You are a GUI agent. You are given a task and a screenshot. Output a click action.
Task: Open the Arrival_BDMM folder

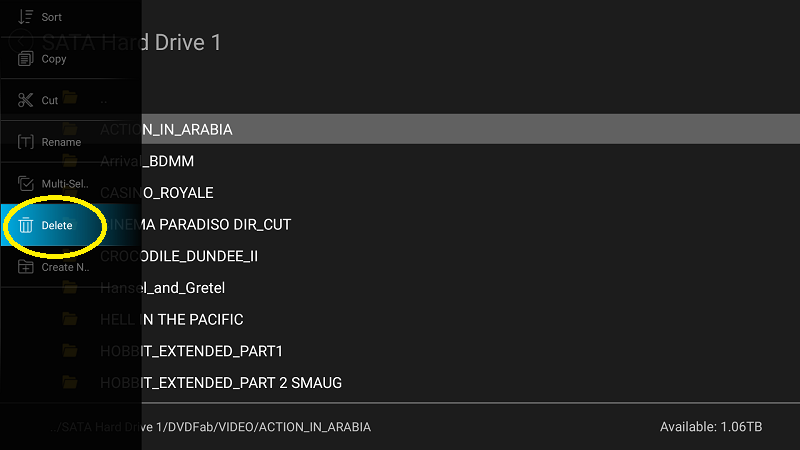(400, 161)
